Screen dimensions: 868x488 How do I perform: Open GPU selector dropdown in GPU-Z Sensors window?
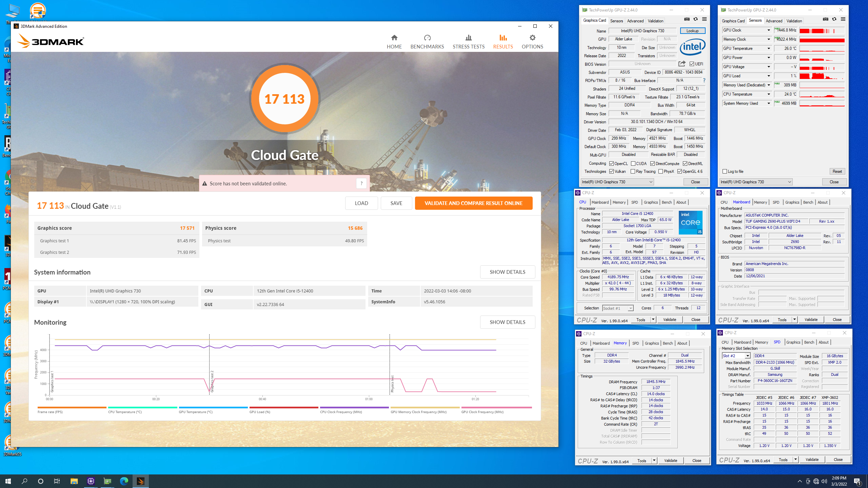pos(756,182)
